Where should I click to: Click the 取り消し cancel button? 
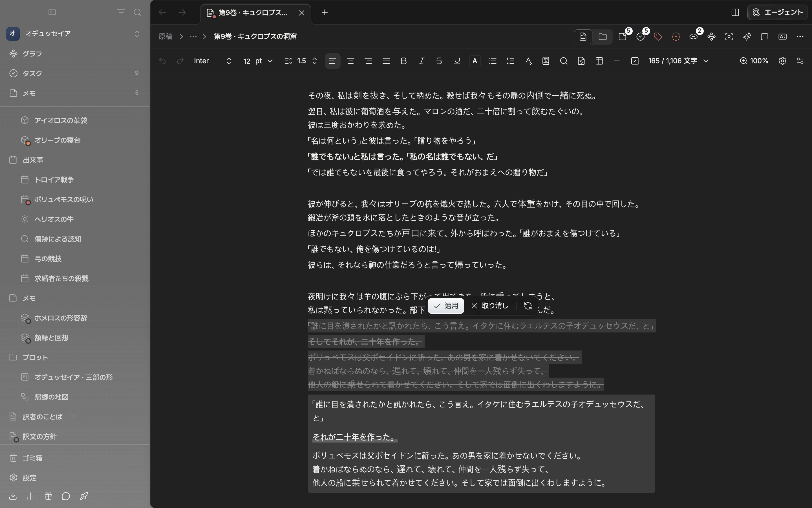pyautogui.click(x=489, y=306)
